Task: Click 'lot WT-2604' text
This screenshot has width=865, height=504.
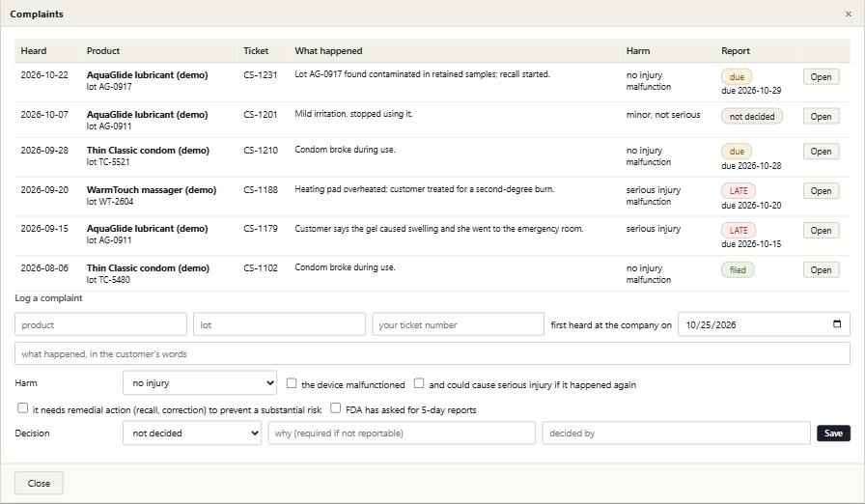Action: click(110, 202)
